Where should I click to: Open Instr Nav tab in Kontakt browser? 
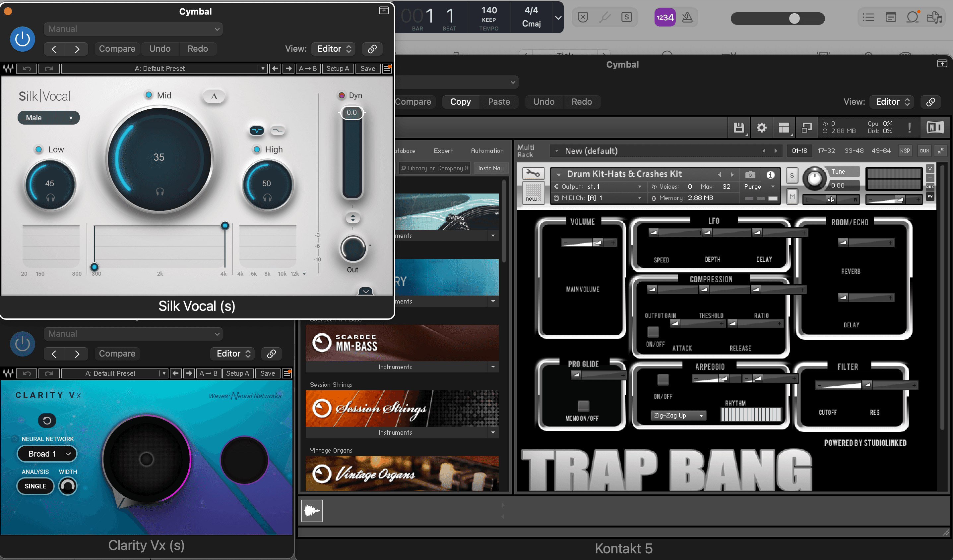(490, 168)
